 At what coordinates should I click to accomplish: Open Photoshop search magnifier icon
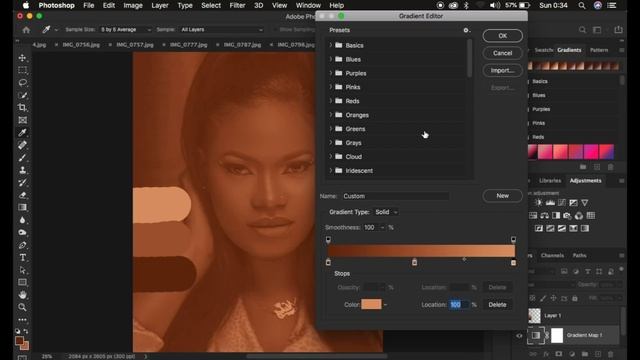point(582,30)
